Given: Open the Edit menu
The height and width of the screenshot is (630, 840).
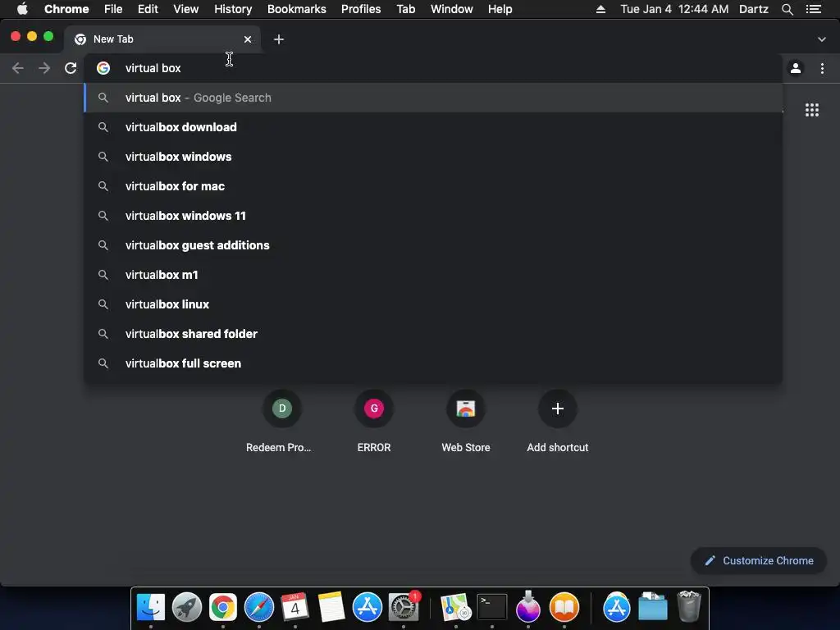Looking at the screenshot, I should [x=148, y=9].
